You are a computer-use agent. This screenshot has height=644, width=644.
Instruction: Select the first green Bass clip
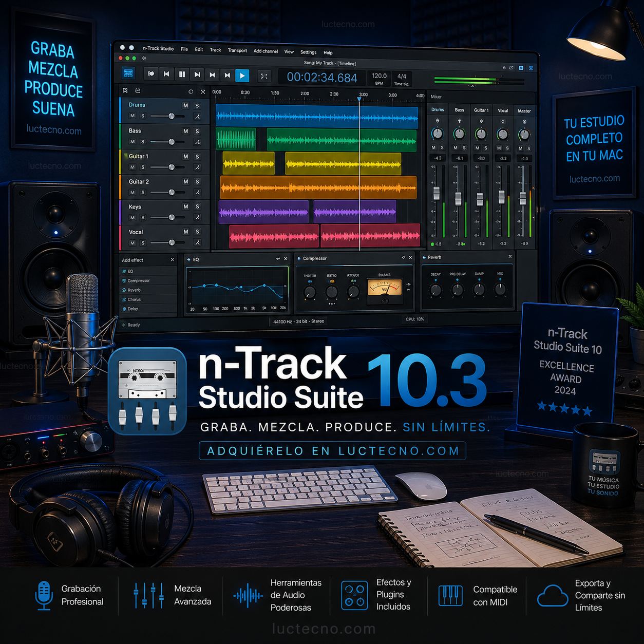tap(236, 139)
